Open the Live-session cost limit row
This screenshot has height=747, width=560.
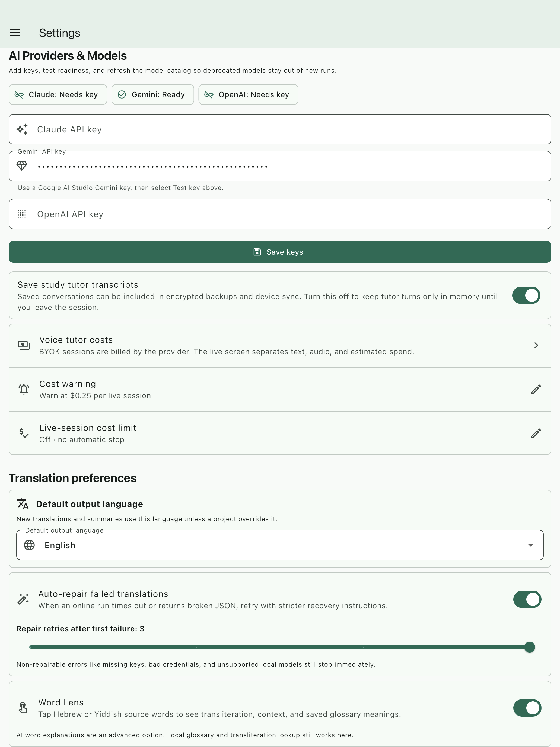click(280, 433)
